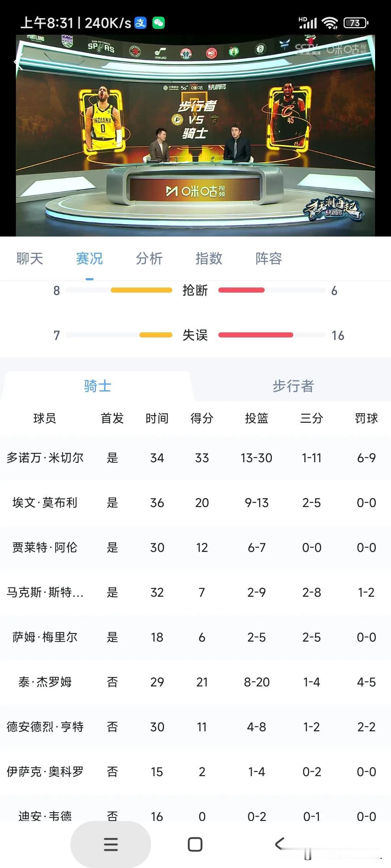Tap the battery indicator in status bar
Screen dimensions: 391x868
pos(356,23)
